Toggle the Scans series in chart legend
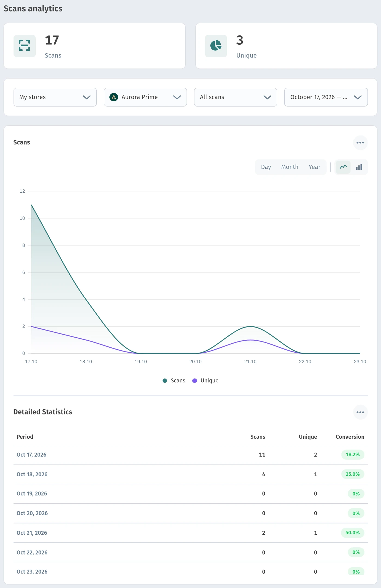 pos(174,380)
